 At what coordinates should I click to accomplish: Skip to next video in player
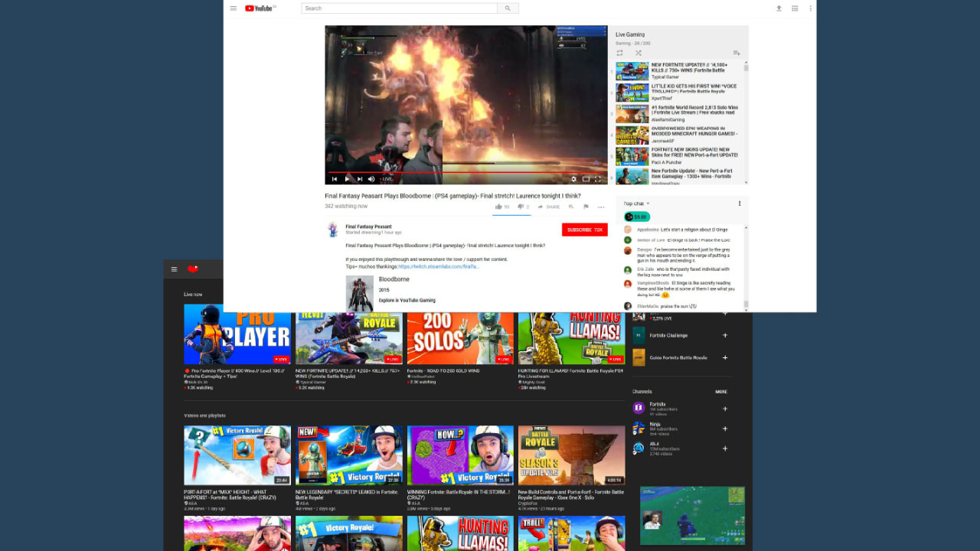[x=359, y=179]
